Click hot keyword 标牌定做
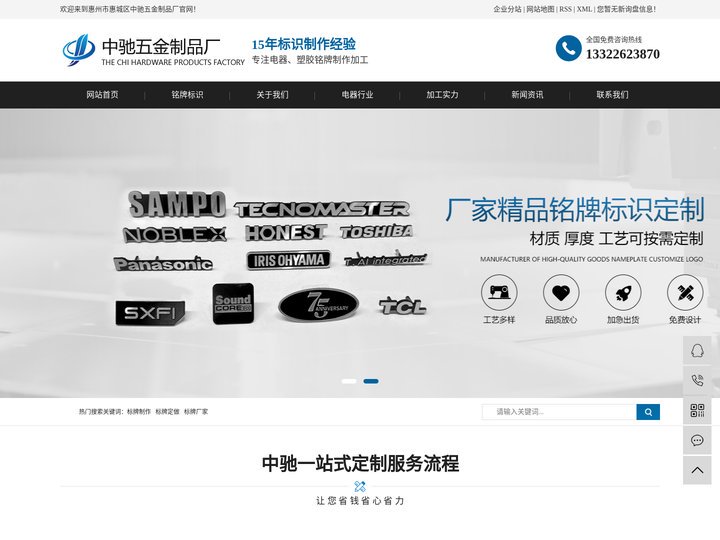Screen dimensions: 720x540 point(167,412)
